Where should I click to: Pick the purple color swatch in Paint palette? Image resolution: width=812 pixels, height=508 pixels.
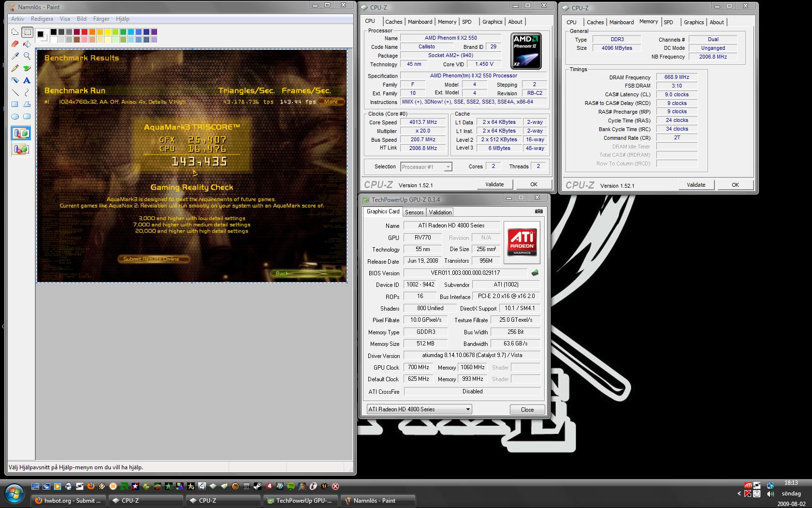click(x=154, y=32)
